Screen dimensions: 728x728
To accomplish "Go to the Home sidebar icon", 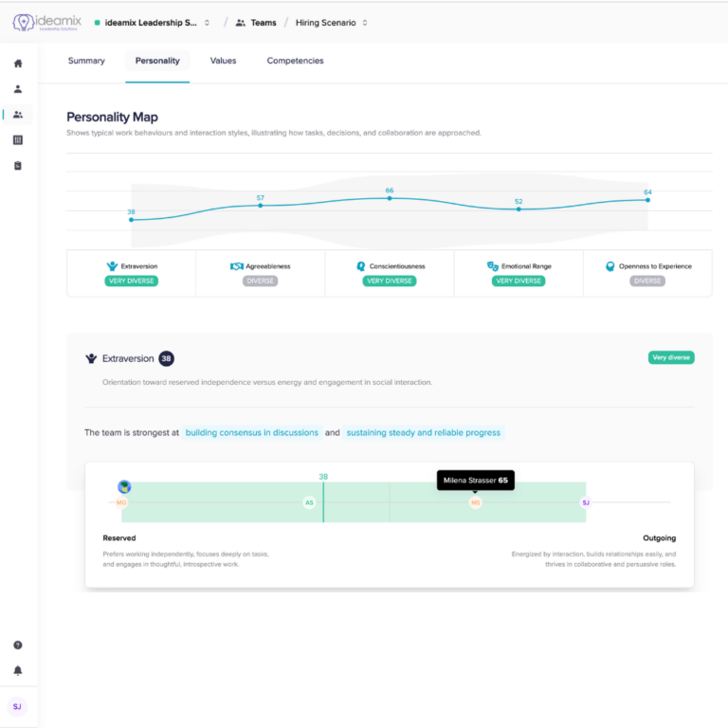I will click(x=18, y=64).
